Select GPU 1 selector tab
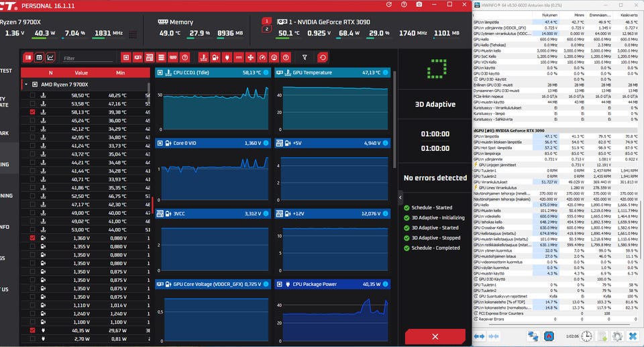 pyautogui.click(x=266, y=21)
